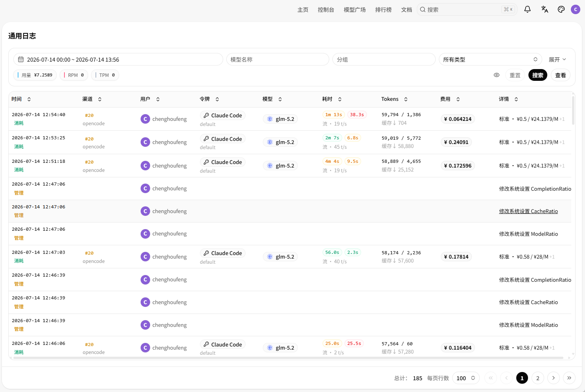Click Claude Code key icon in 12:53:25 row

coord(206,139)
